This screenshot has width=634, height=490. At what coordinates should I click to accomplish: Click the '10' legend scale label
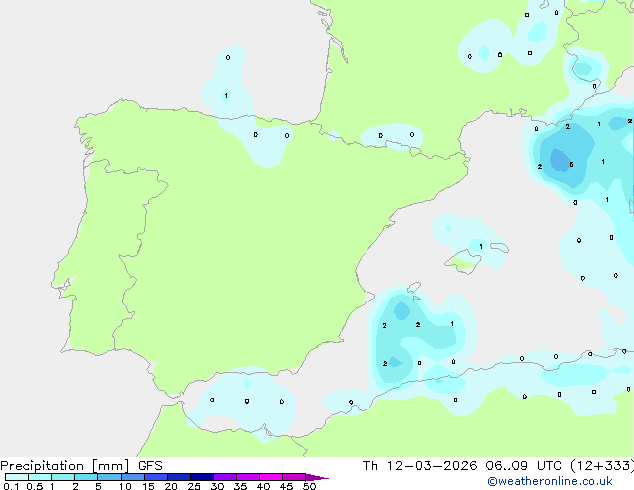(x=125, y=486)
